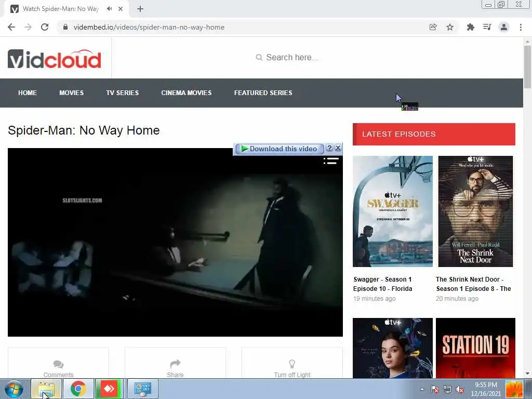
Task: Open File Explorer from the taskbar
Action: pyautogui.click(x=46, y=389)
